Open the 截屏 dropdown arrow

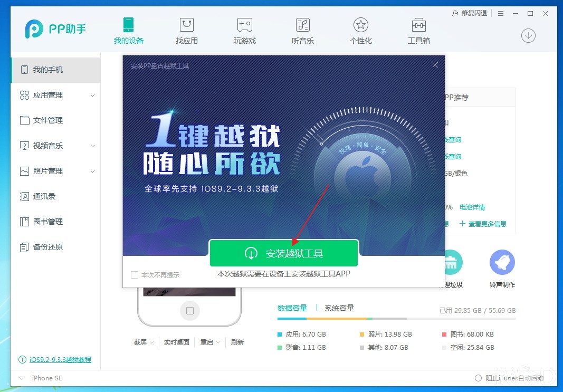point(151,342)
